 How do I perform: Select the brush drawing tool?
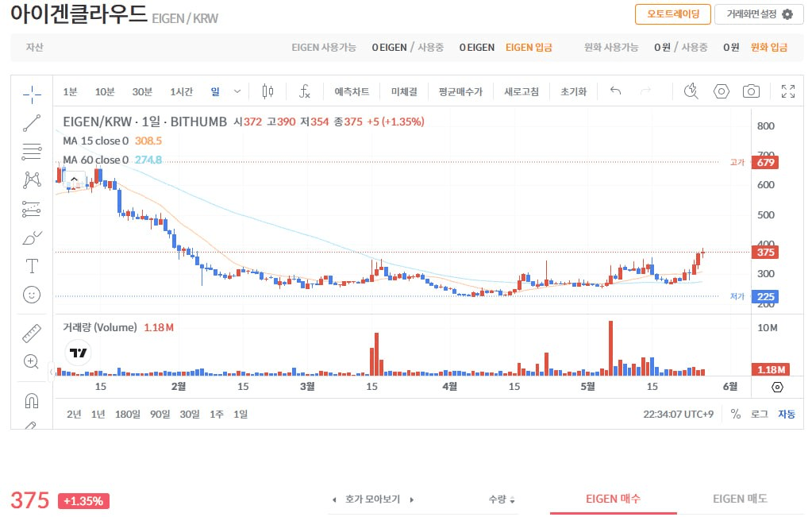tap(32, 237)
